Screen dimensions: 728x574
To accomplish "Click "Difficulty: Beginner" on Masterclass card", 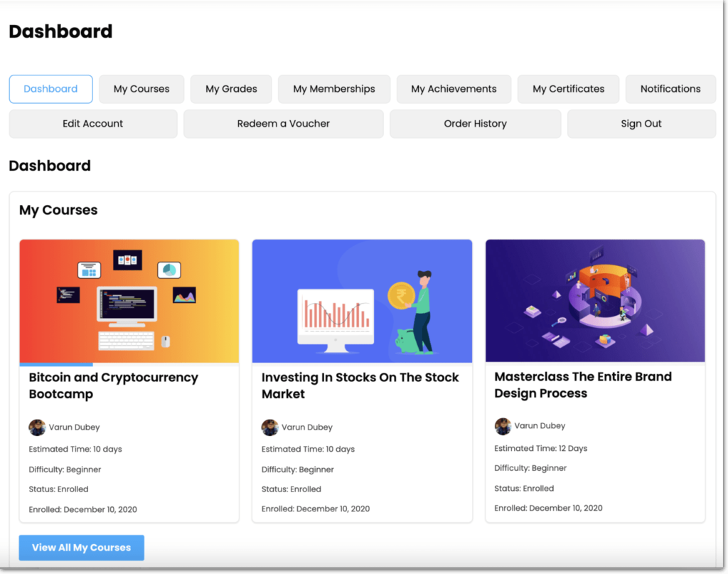I will [530, 468].
